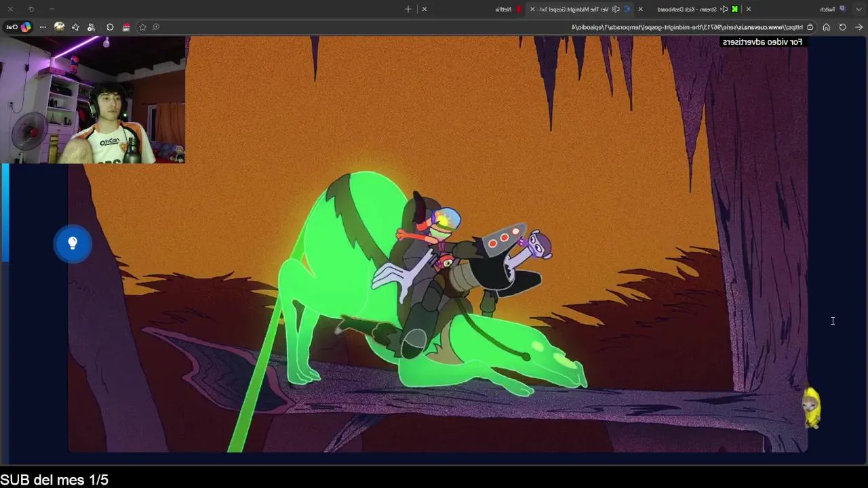Open the Extensions puzzle-piece menu

click(110, 27)
